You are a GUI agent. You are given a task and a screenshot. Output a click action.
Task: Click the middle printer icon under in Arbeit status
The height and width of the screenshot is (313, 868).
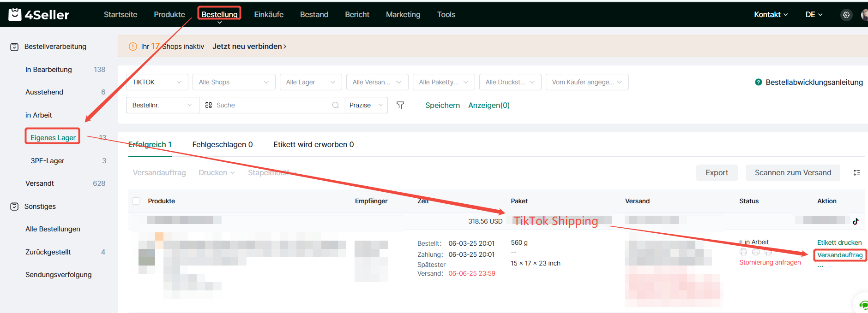756,252
